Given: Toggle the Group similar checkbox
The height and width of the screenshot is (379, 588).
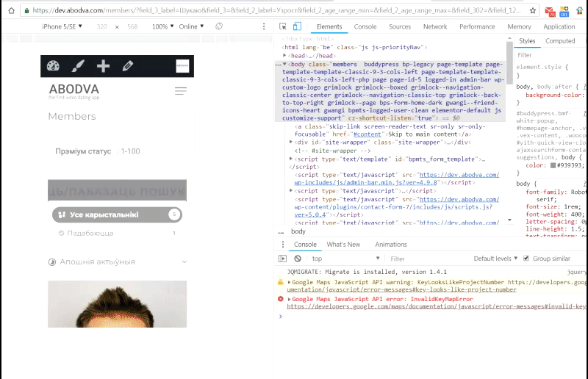Looking at the screenshot, I should pyautogui.click(x=526, y=259).
